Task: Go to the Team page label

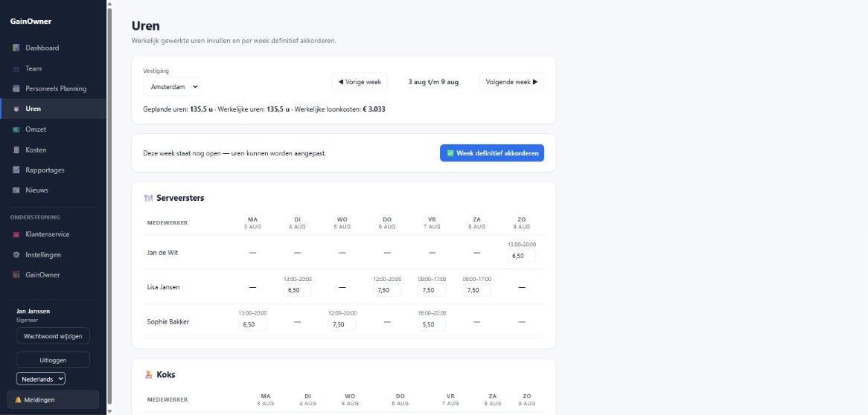Action: point(33,68)
